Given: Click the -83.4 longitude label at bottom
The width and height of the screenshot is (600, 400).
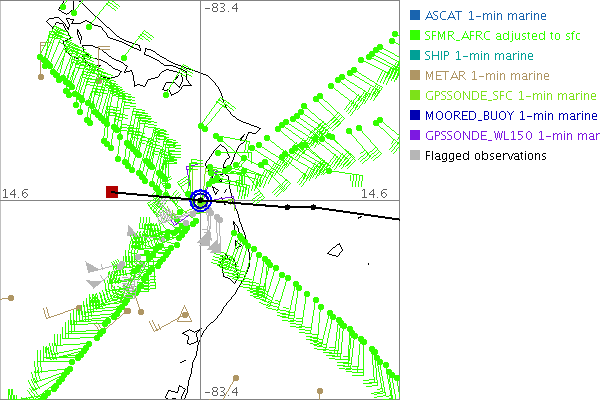Looking at the screenshot, I should tap(221, 391).
